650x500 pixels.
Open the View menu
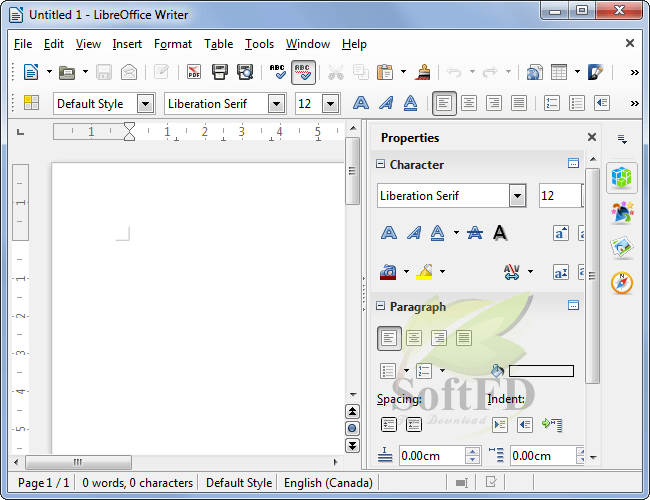pyautogui.click(x=88, y=44)
